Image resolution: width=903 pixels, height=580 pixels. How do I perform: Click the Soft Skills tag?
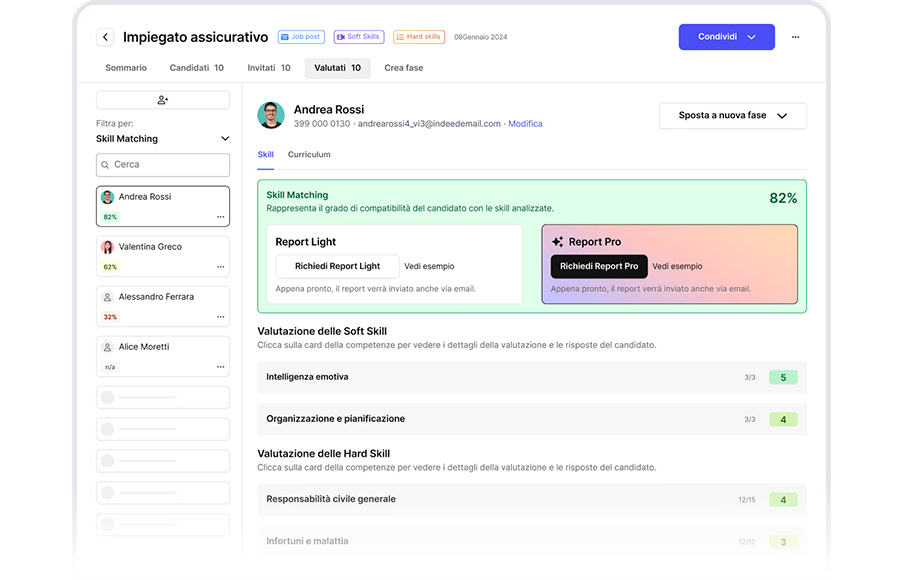(x=359, y=37)
